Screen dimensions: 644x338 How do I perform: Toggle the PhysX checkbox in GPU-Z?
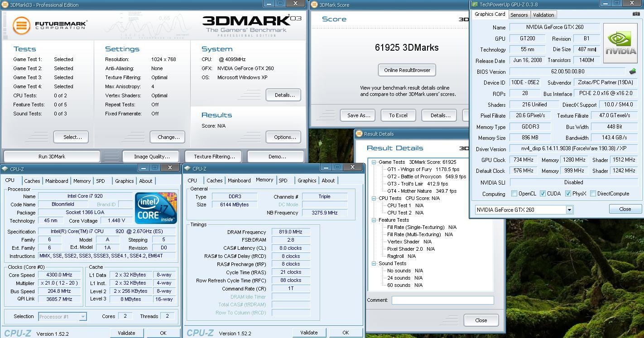(x=568, y=194)
